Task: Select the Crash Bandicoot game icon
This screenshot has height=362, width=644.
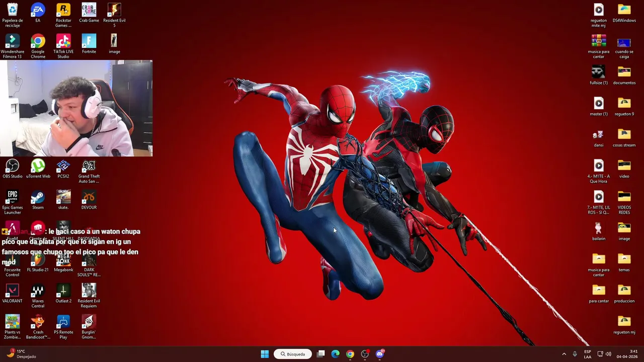Action: click(x=38, y=327)
